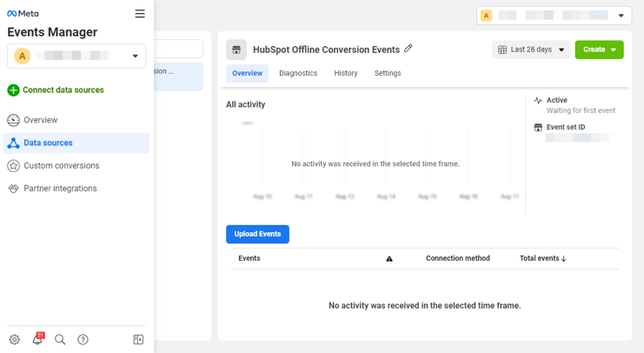
Task: Switch to the History tab
Action: point(346,73)
